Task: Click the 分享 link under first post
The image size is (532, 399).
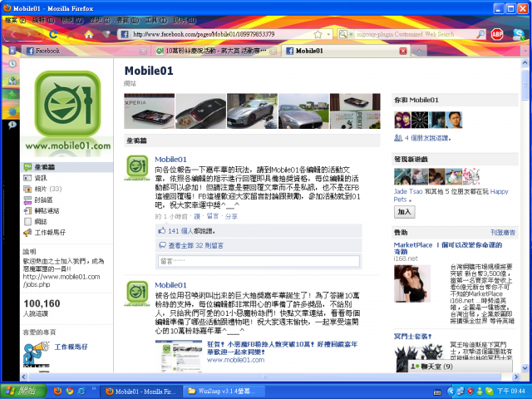Action: click(x=231, y=216)
